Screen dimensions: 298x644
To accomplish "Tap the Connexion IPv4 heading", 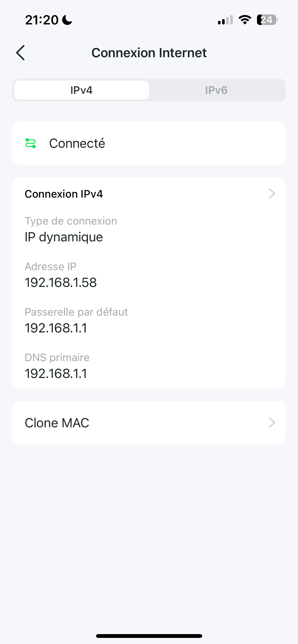I will point(64,194).
